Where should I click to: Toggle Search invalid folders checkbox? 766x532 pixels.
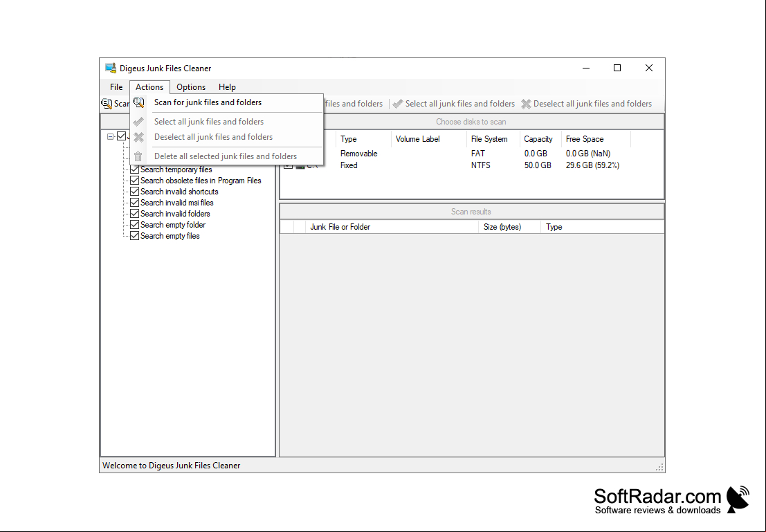[x=135, y=214]
